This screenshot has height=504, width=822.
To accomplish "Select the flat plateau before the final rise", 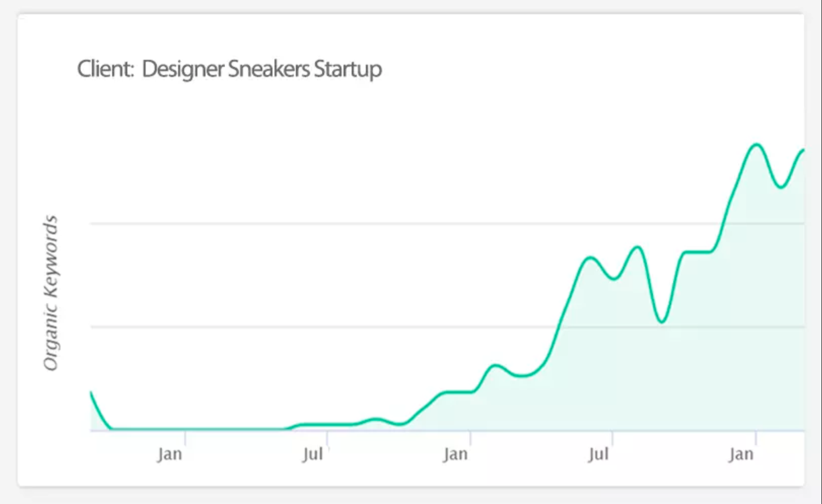I will click(698, 251).
